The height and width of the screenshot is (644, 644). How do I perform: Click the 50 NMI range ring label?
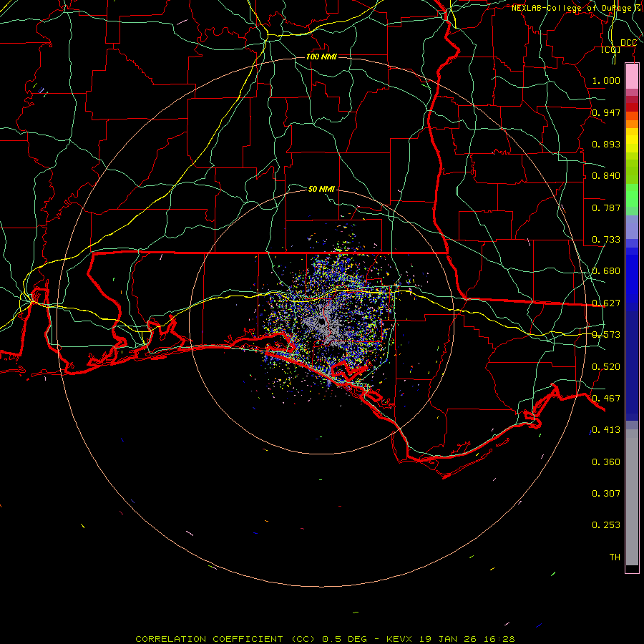[x=321, y=189]
